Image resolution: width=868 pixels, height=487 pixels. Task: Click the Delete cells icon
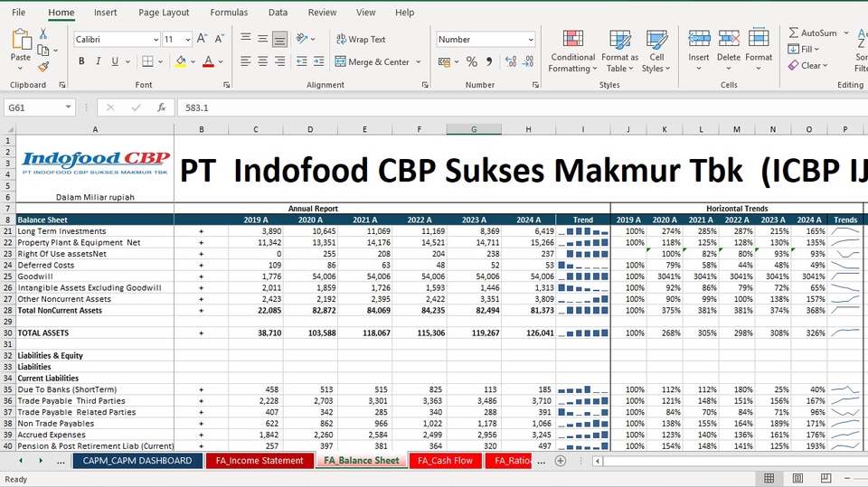pyautogui.click(x=729, y=39)
